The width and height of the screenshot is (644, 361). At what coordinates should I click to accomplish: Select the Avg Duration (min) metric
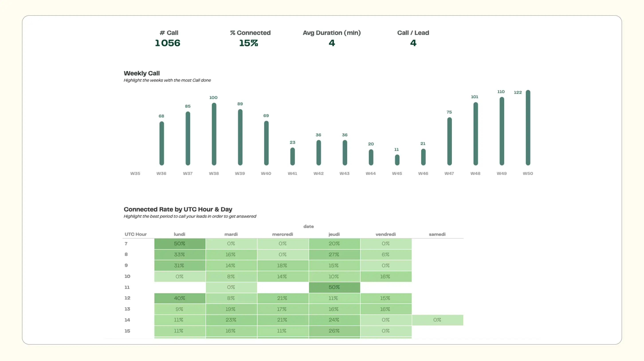[x=332, y=33]
